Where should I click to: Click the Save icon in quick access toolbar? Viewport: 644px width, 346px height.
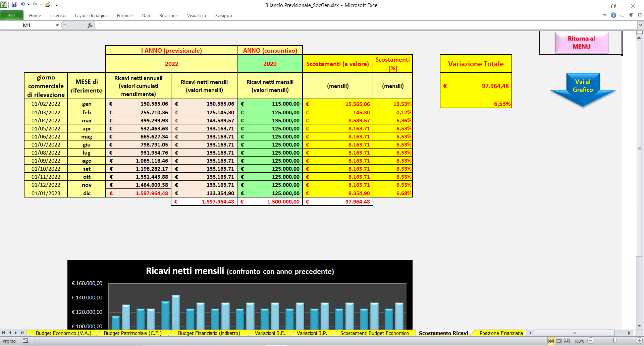[14, 5]
